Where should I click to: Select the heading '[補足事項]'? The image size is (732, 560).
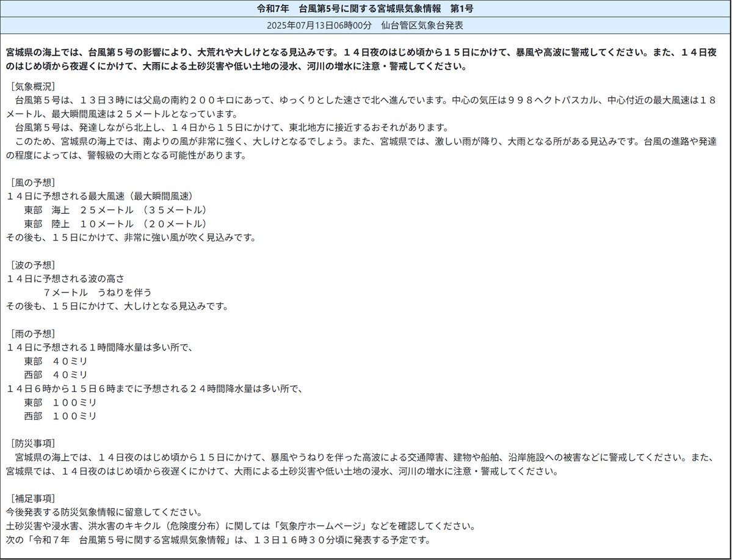click(33, 498)
